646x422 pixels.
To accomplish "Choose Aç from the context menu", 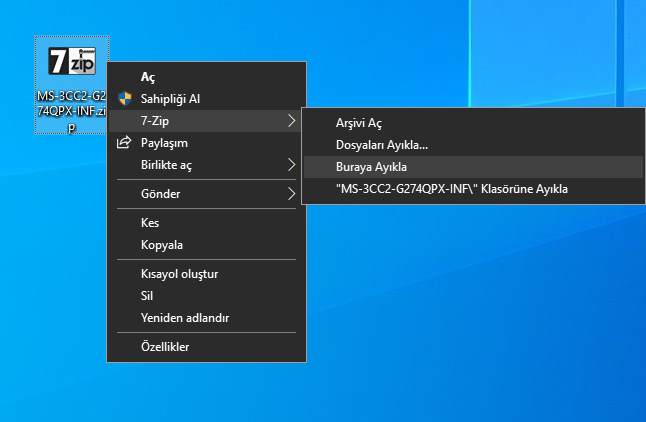I will 206,77.
